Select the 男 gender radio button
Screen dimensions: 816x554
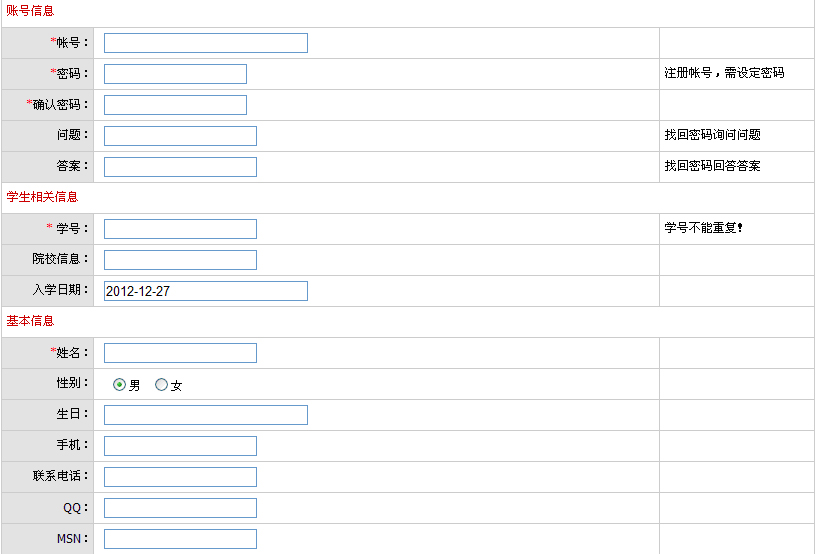pyautogui.click(x=120, y=385)
